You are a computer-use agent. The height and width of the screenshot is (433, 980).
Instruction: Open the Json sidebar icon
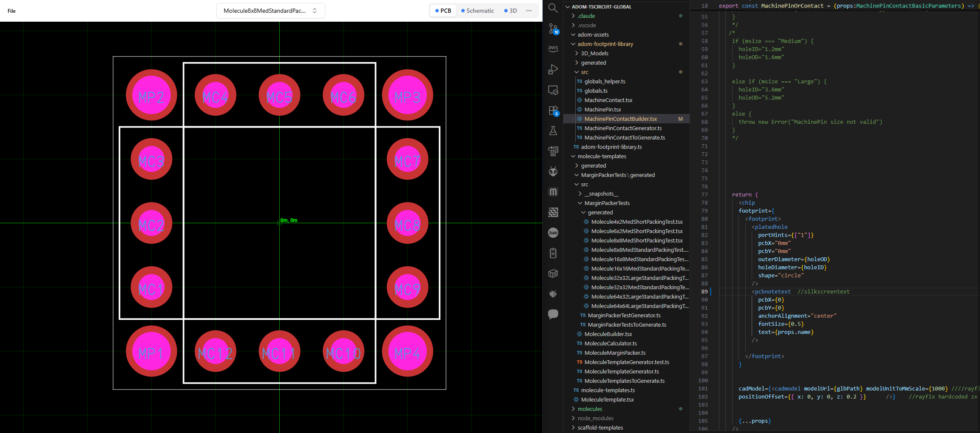(553, 233)
